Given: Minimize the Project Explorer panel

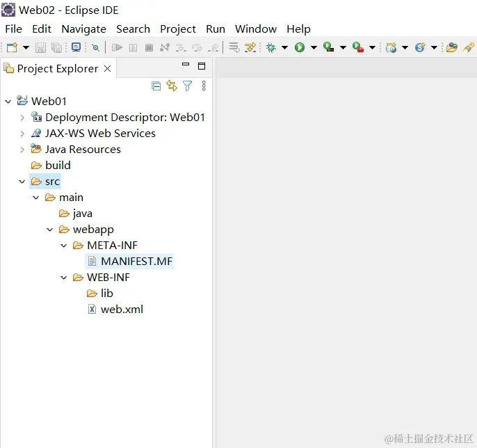Looking at the screenshot, I should (x=186, y=64).
